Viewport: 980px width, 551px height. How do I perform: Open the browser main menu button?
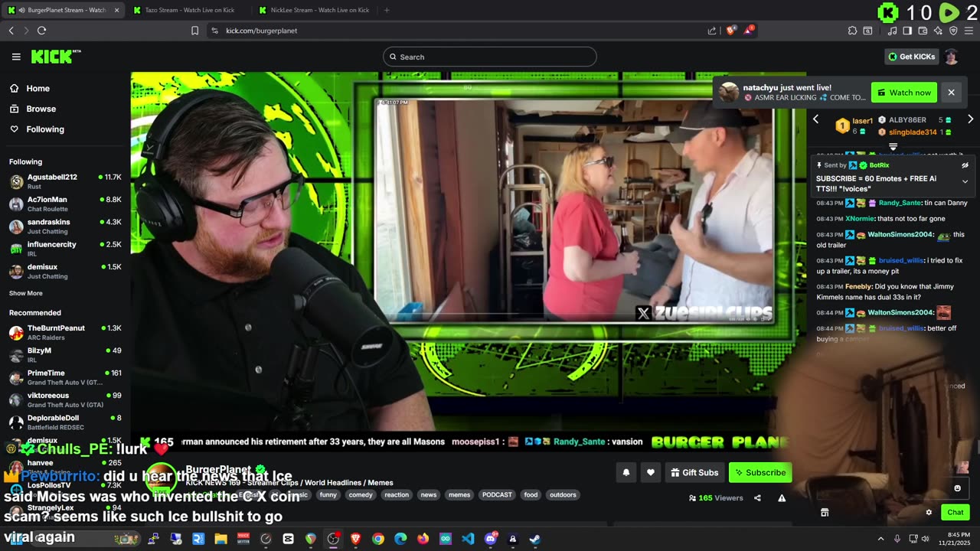coord(969,31)
